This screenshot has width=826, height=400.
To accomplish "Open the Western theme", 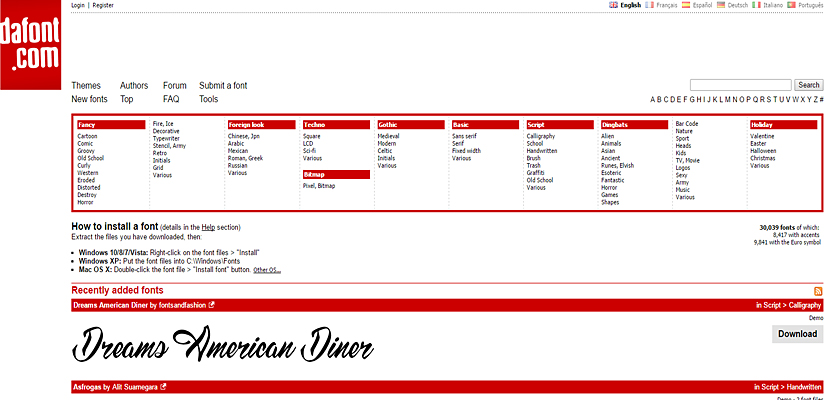I will click(x=87, y=173).
